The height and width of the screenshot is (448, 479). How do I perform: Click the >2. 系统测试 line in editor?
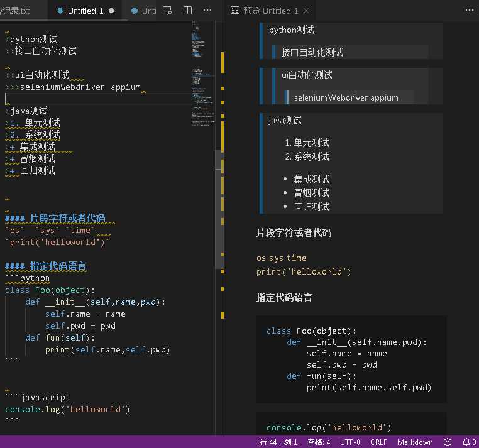33,134
